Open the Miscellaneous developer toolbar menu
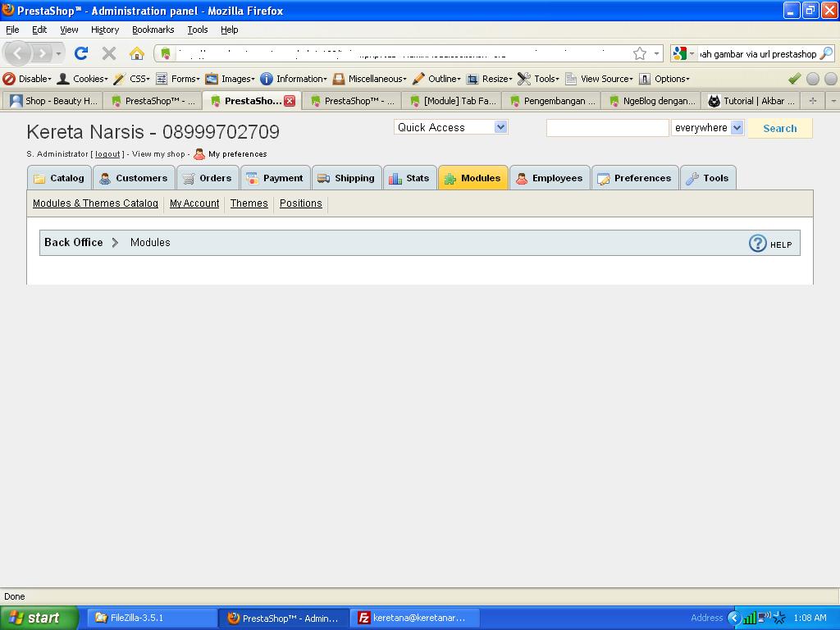The width and height of the screenshot is (840, 630). [x=369, y=79]
